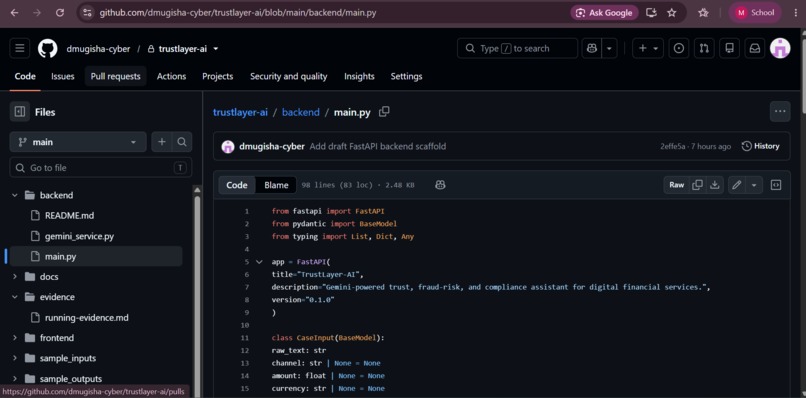Open the GitHub home logo

pos(47,49)
